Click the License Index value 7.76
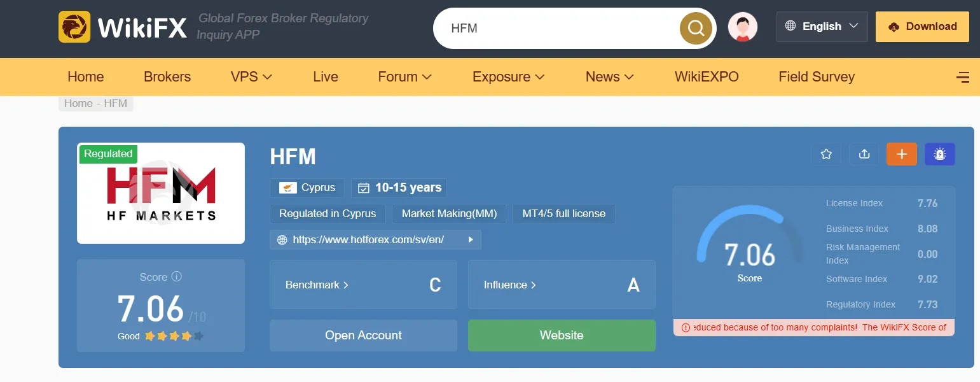This screenshot has width=980, height=382. 927,203
